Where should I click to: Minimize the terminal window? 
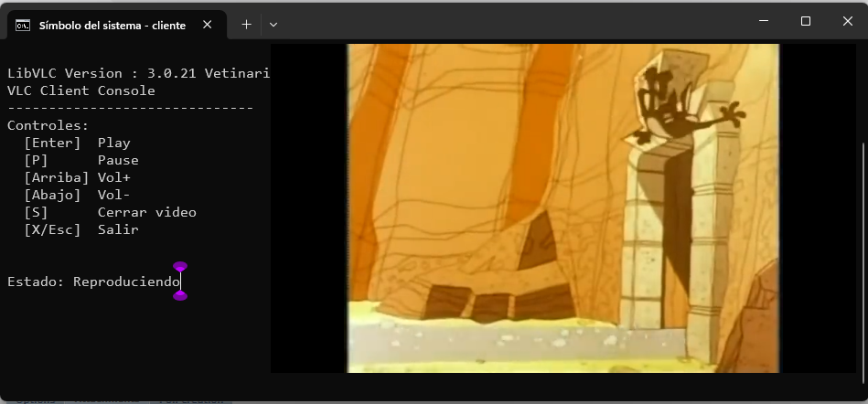tap(764, 21)
